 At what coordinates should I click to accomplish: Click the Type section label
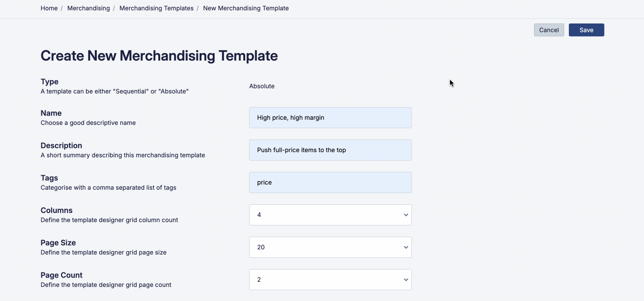point(49,81)
